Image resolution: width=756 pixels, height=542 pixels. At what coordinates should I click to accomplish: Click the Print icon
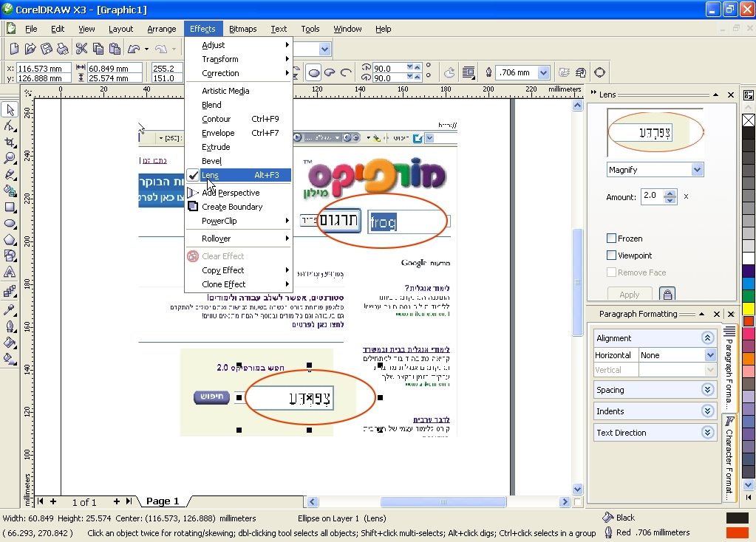tap(63, 49)
